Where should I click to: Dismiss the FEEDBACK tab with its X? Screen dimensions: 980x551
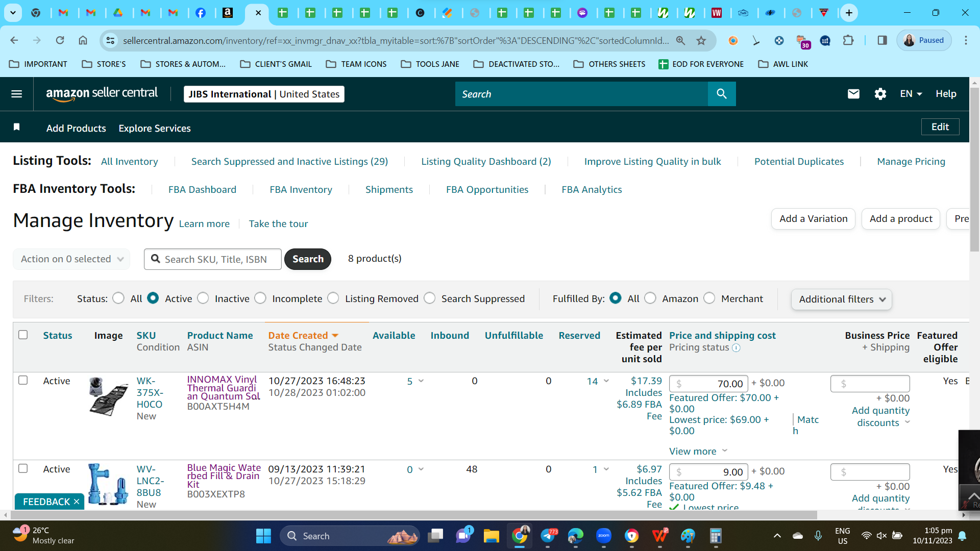pyautogui.click(x=77, y=502)
